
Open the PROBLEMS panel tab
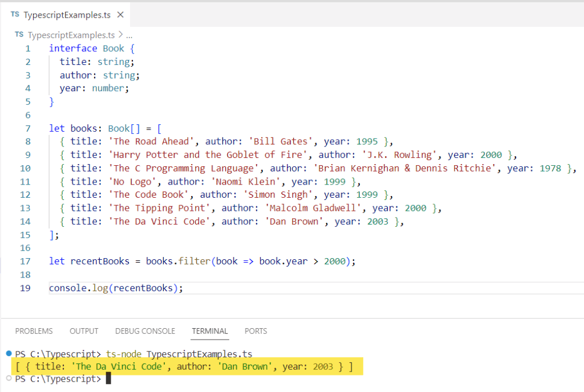[34, 331]
